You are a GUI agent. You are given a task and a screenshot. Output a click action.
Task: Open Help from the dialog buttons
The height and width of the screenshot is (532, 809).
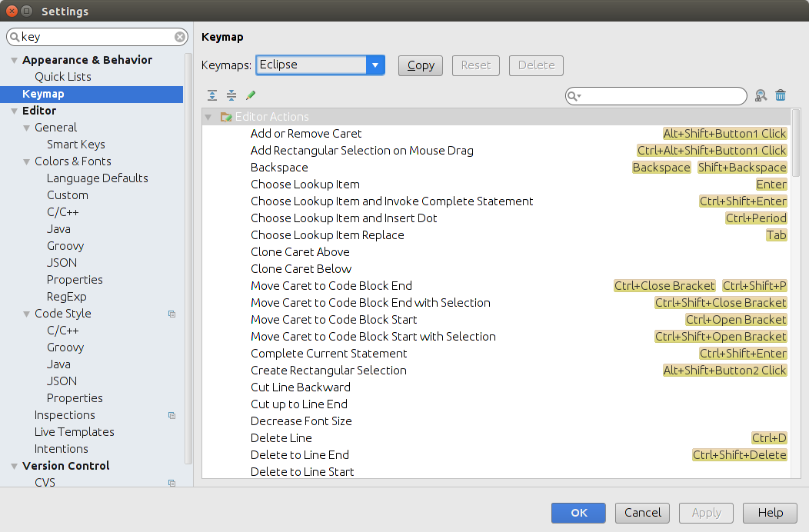[771, 513]
